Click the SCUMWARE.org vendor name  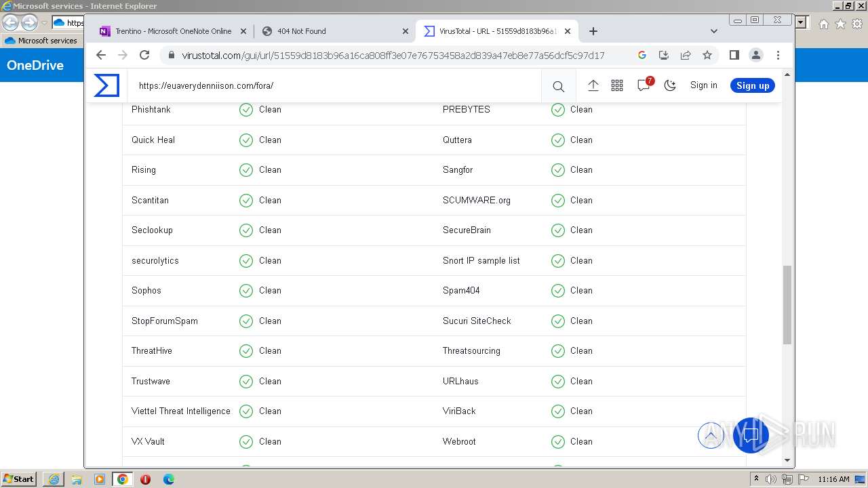coord(477,201)
